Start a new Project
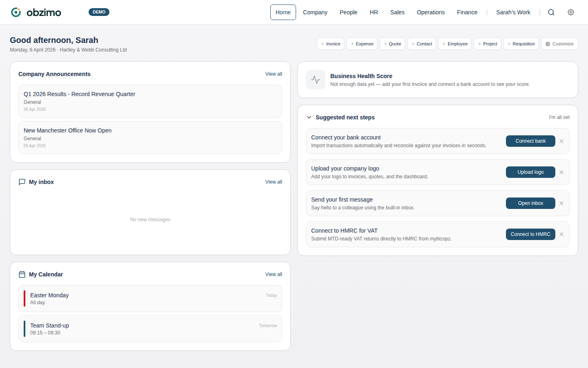The image size is (588, 368). point(488,44)
